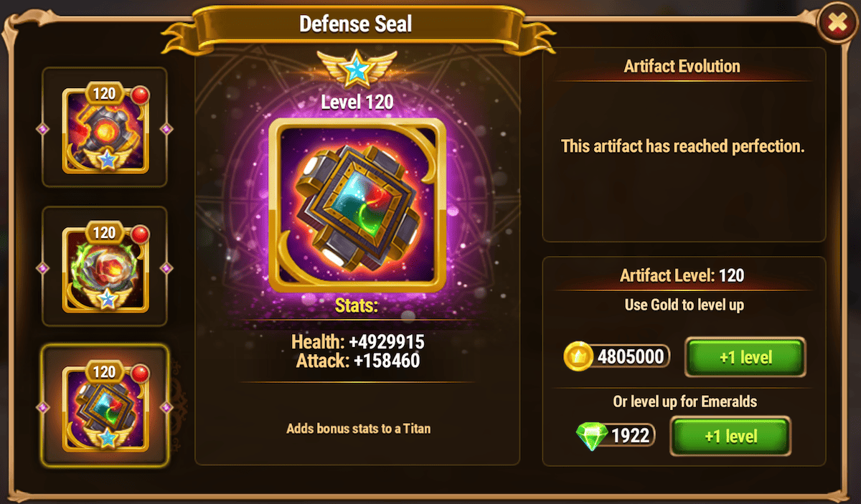861x504 pixels.
Task: Select the second artifact with green swirl
Action: (105, 267)
